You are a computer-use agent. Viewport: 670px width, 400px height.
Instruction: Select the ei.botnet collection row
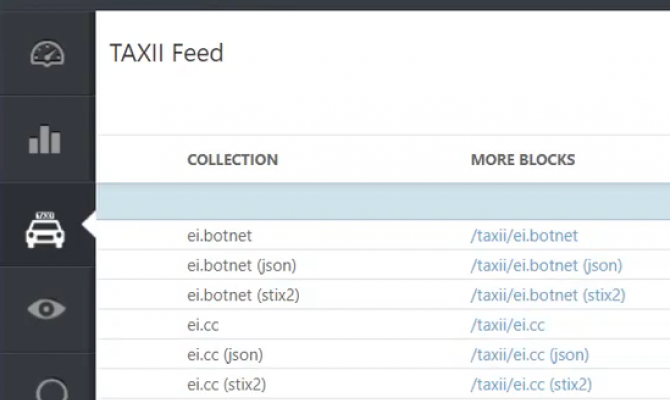(x=220, y=236)
